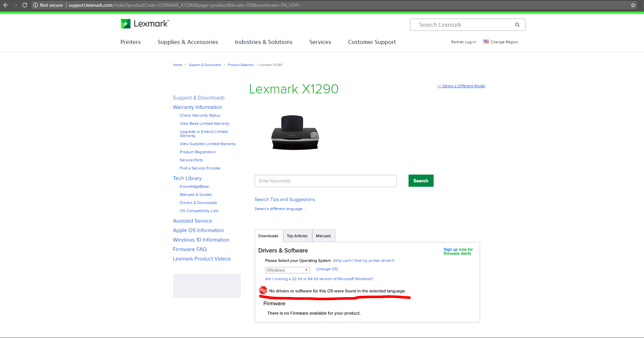644x338 pixels.
Task: Click the red stop sign icon
Action: pyautogui.click(x=263, y=290)
